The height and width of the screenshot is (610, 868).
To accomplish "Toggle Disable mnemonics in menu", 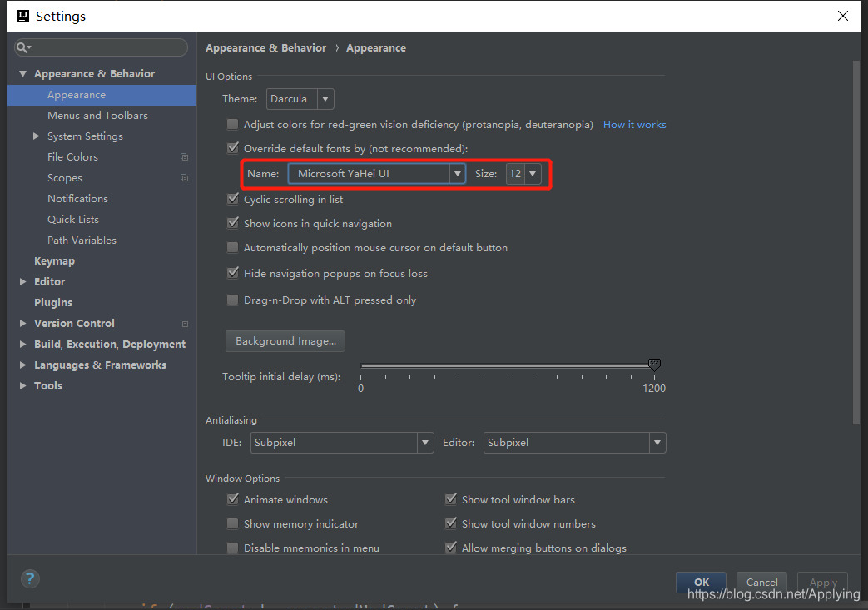I will (x=232, y=548).
